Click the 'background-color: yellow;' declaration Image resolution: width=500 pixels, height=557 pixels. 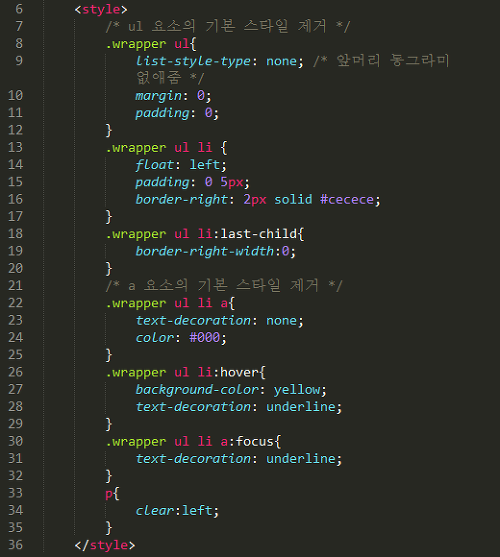point(231,390)
